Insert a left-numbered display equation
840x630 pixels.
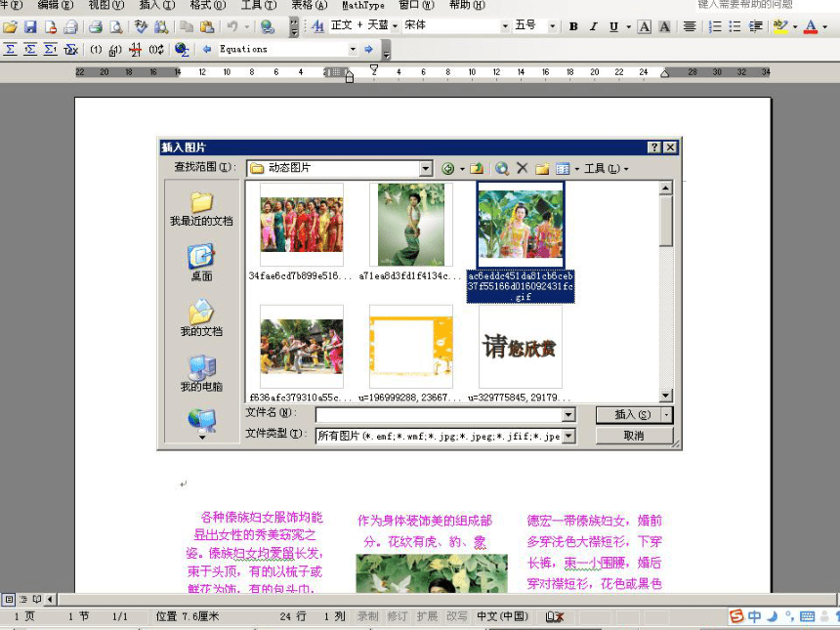coord(30,49)
